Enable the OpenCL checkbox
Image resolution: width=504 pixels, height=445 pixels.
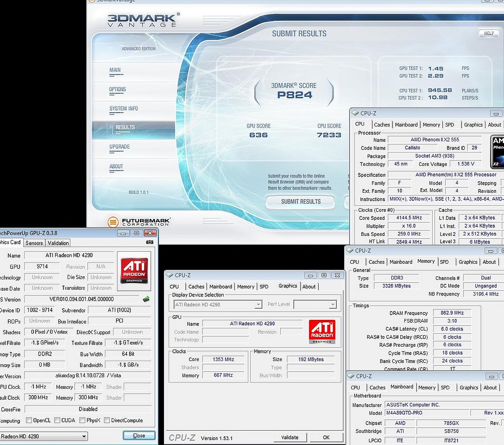coord(29,420)
